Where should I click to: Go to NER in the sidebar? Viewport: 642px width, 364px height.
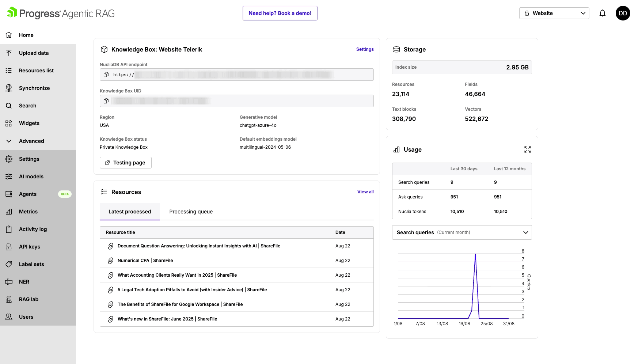coord(24,282)
